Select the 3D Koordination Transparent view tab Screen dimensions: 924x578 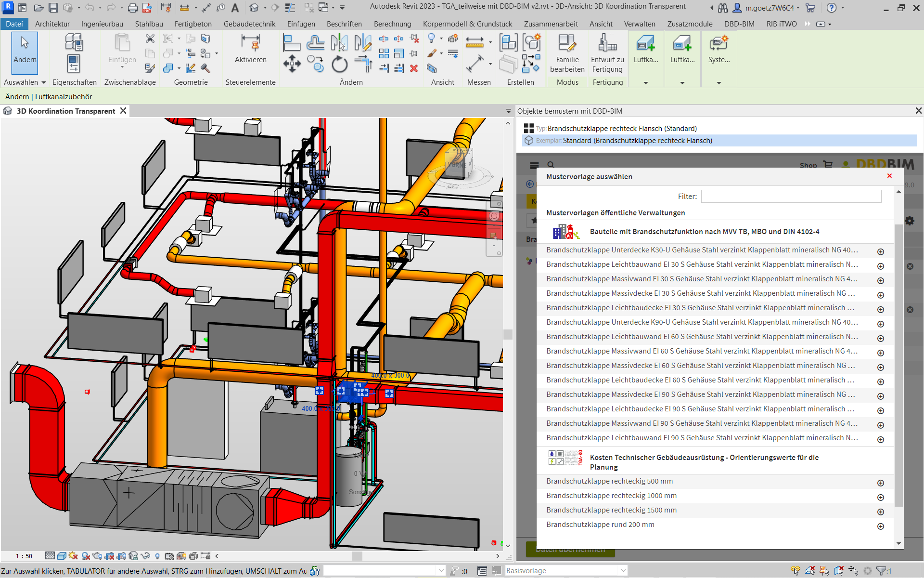click(66, 111)
